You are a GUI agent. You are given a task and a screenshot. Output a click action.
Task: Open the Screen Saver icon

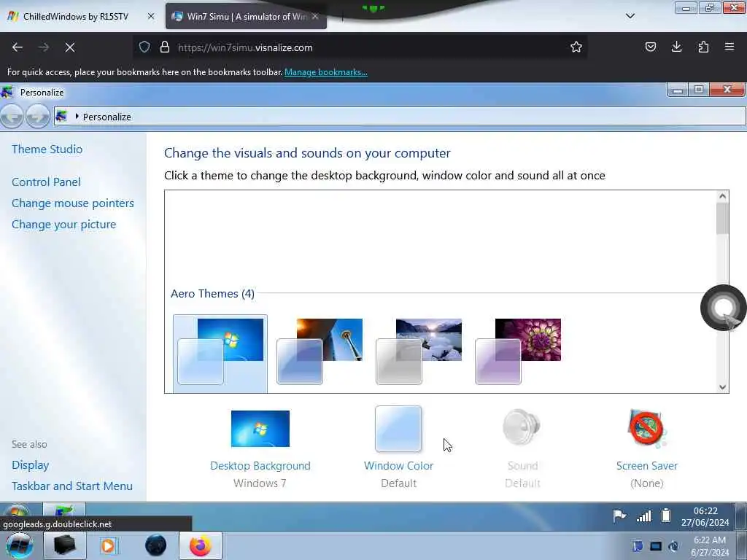pos(646,429)
